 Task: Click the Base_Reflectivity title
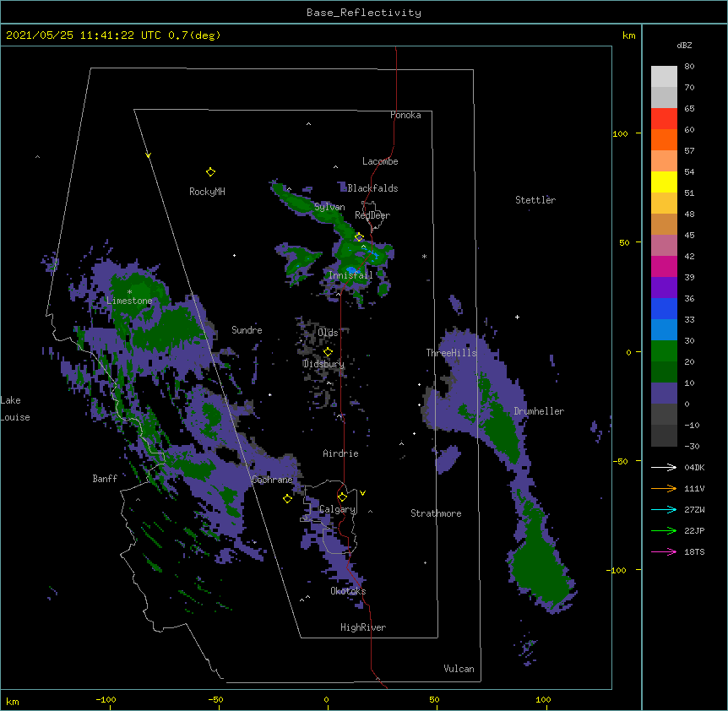pos(364,13)
